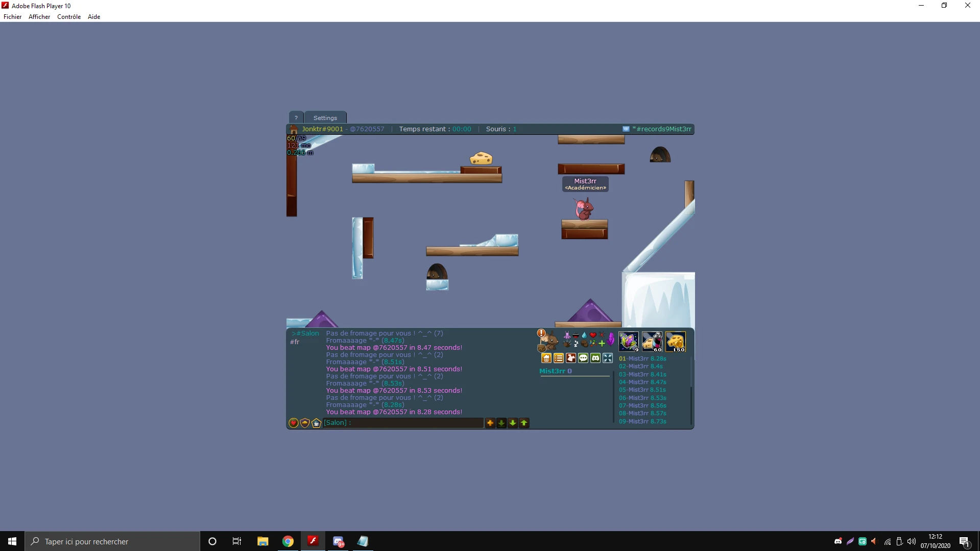This screenshot has width=980, height=551.
Task: Click the cheese on the wooden platform
Action: pyautogui.click(x=481, y=158)
